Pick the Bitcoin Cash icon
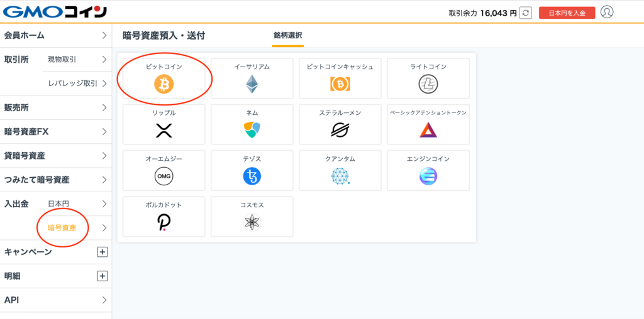Image resolution: width=644 pixels, height=319 pixels. point(340,85)
